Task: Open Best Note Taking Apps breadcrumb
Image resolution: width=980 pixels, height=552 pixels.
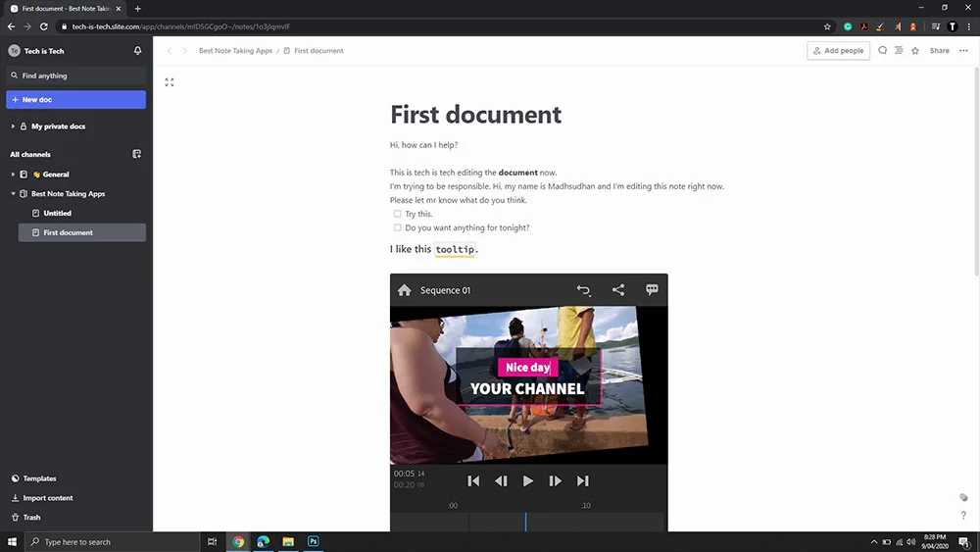Action: [235, 51]
